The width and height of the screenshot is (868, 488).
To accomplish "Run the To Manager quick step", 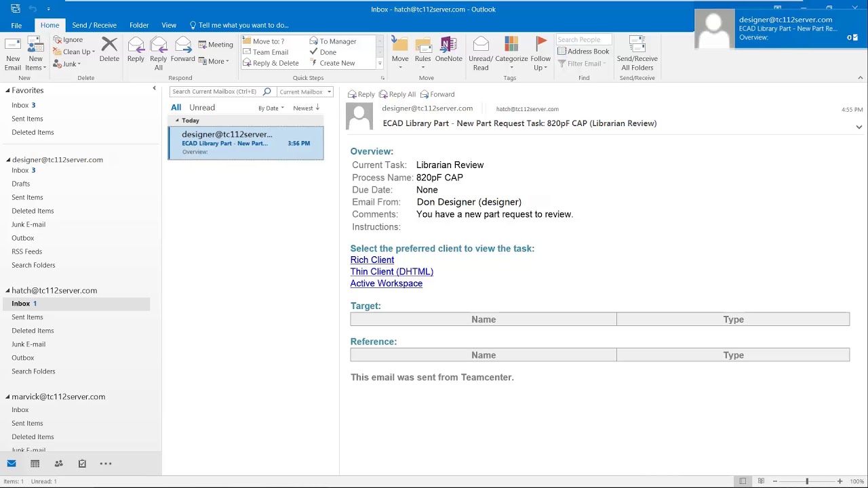I will (333, 41).
